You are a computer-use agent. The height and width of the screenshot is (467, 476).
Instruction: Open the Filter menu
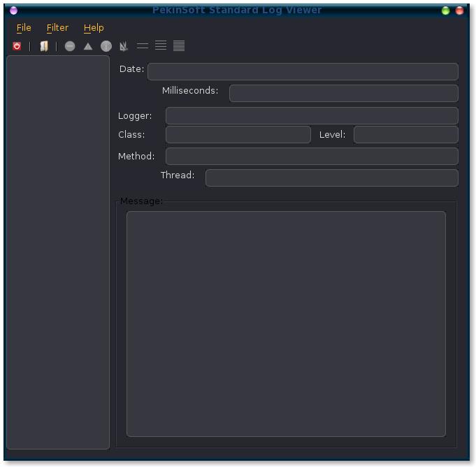click(x=57, y=28)
